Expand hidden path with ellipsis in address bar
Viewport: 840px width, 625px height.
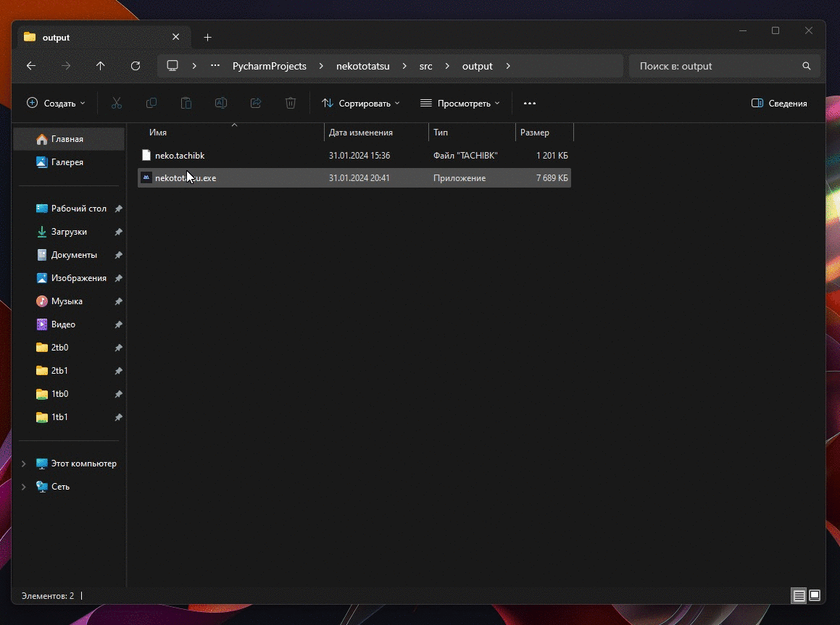215,66
